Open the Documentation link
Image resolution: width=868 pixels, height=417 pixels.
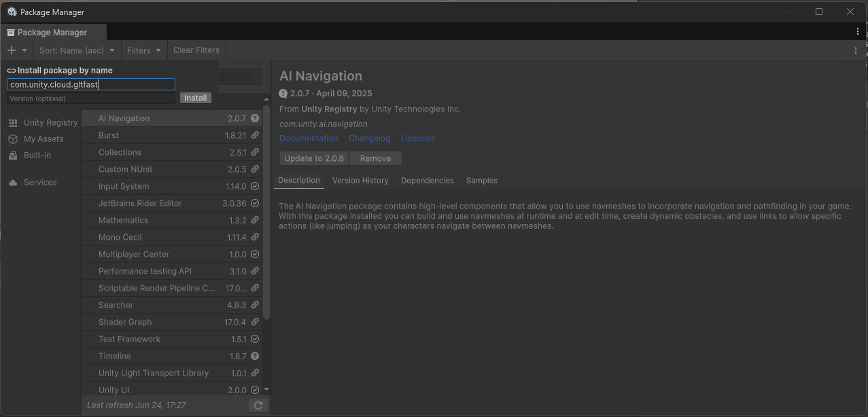coord(309,139)
